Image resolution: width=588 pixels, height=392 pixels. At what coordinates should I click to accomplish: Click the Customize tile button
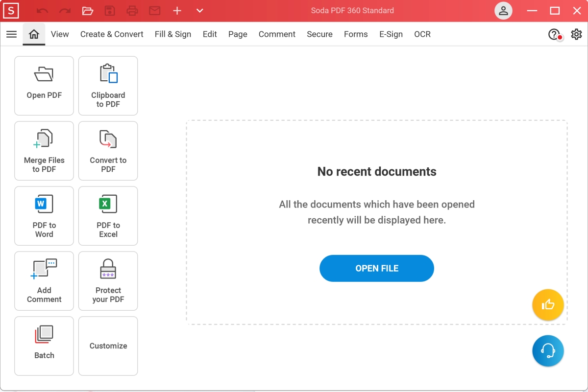point(108,346)
